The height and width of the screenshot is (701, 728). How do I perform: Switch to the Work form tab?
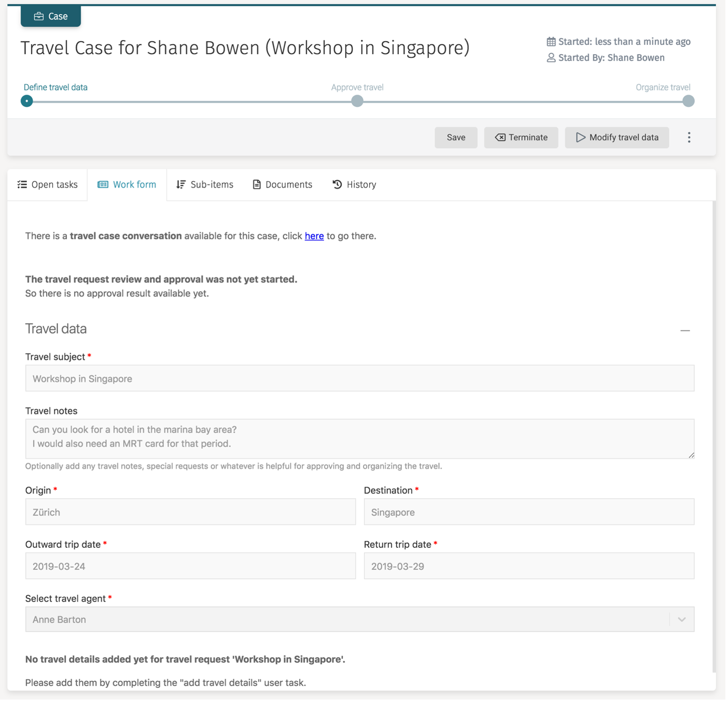127,185
